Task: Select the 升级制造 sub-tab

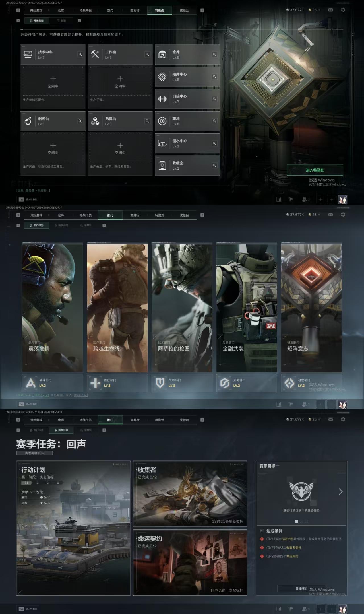Action: pyautogui.click(x=36, y=21)
